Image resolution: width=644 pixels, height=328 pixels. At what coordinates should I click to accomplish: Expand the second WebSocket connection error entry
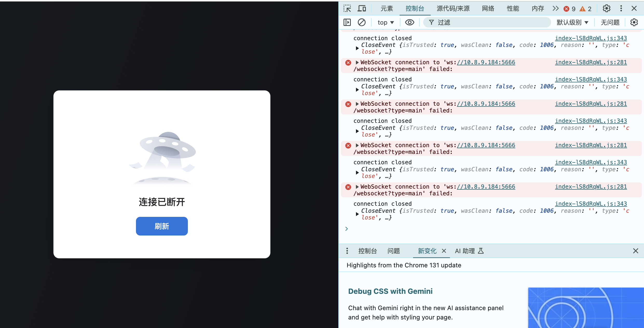click(x=357, y=104)
